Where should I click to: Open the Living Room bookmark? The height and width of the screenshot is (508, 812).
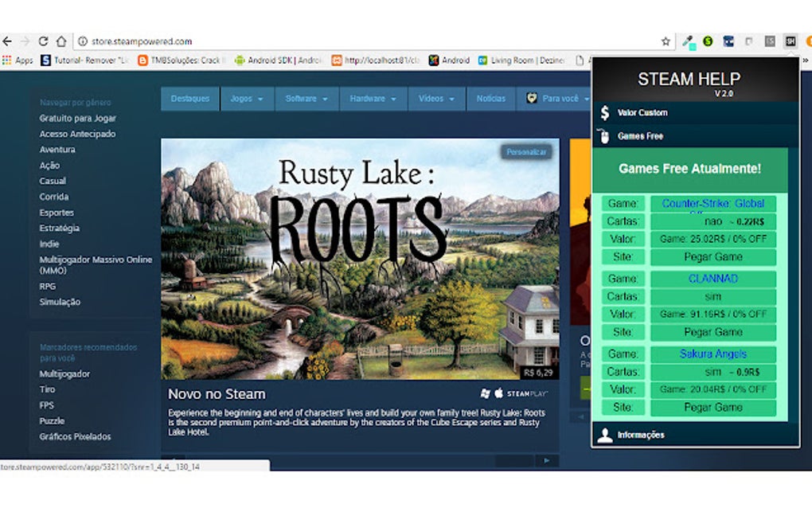pyautogui.click(x=521, y=60)
